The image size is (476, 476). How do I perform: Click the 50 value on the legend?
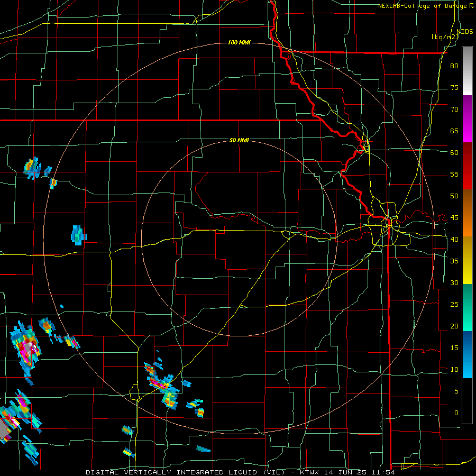click(x=454, y=196)
